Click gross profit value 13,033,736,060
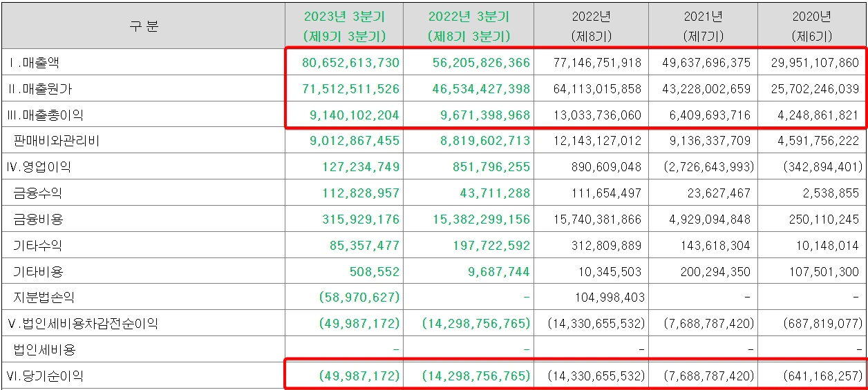Screen dimensions: 868x390 598,115
